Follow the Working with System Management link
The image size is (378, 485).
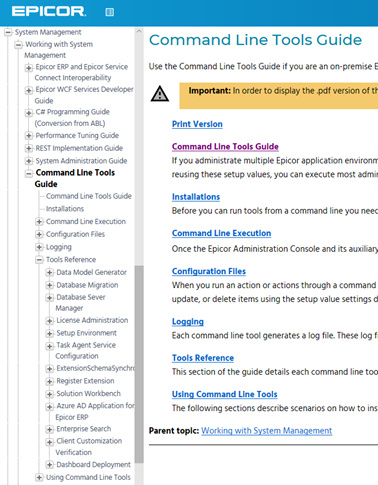click(266, 431)
